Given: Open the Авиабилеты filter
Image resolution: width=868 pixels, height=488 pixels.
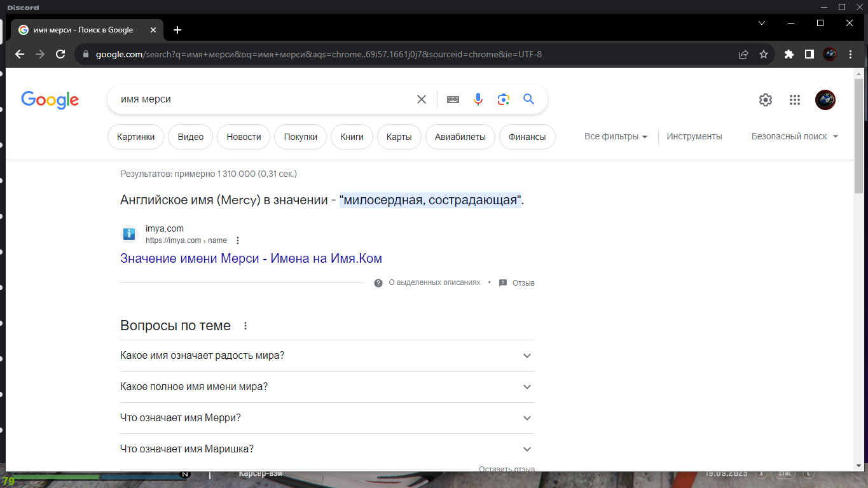Looking at the screenshot, I should click(x=460, y=137).
